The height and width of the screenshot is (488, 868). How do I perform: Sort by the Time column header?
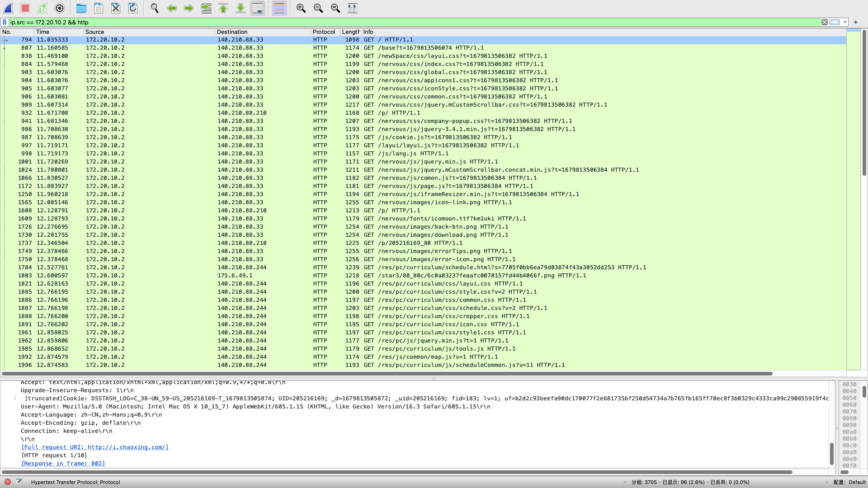(x=59, y=32)
